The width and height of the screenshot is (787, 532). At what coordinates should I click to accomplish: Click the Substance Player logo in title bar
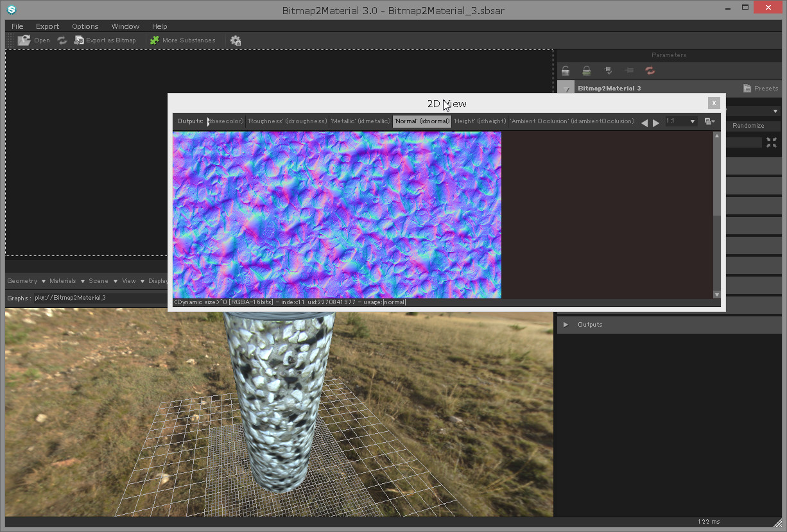coord(12,10)
